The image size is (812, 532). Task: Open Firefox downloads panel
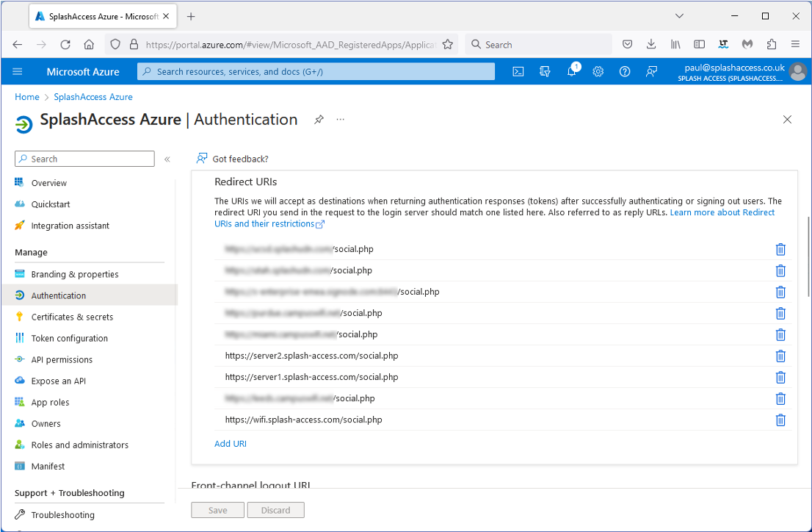651,45
